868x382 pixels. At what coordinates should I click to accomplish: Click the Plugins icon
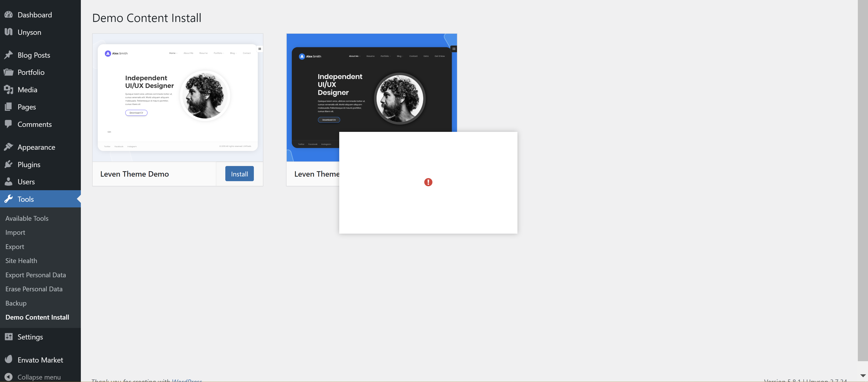click(9, 164)
